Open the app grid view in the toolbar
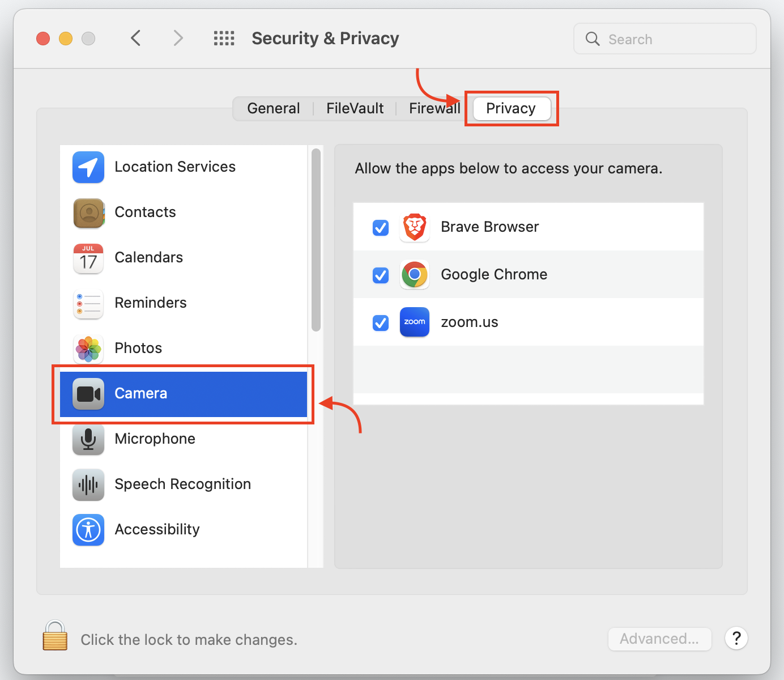Image resolution: width=784 pixels, height=680 pixels. pos(224,38)
